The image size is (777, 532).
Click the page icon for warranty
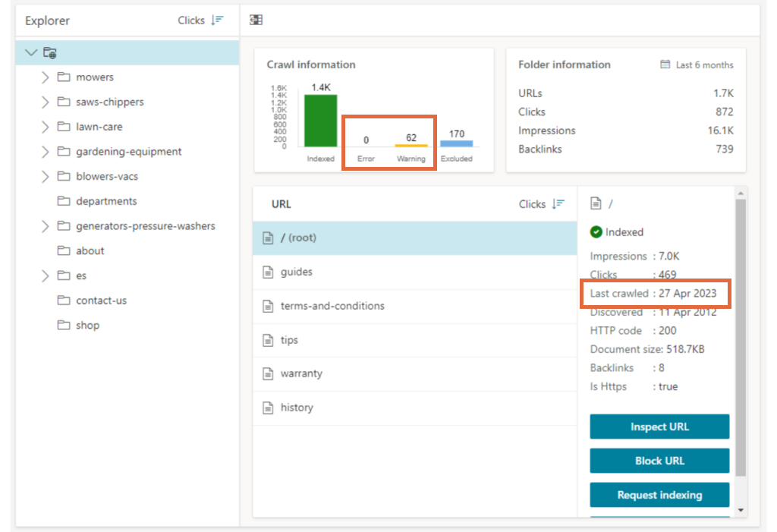click(x=268, y=374)
